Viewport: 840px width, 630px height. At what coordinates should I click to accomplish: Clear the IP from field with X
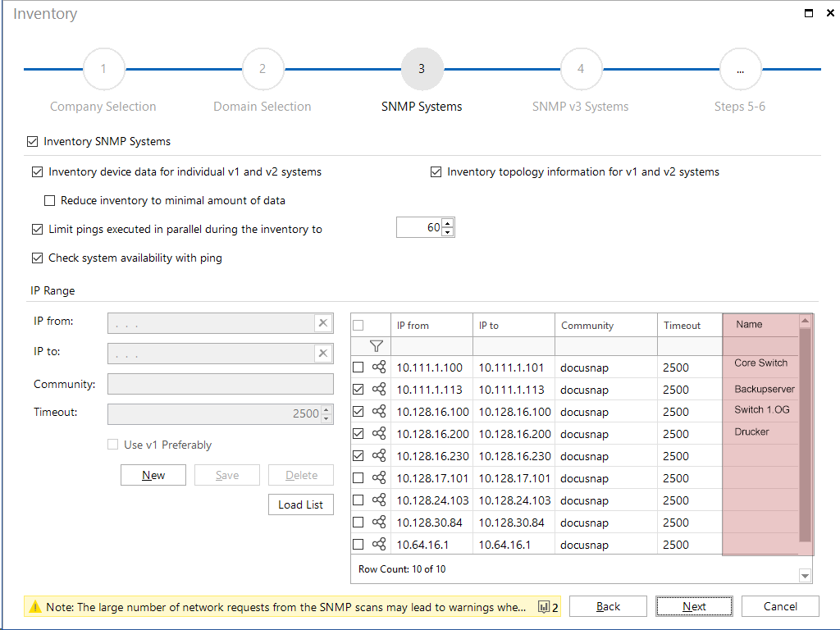[323, 323]
